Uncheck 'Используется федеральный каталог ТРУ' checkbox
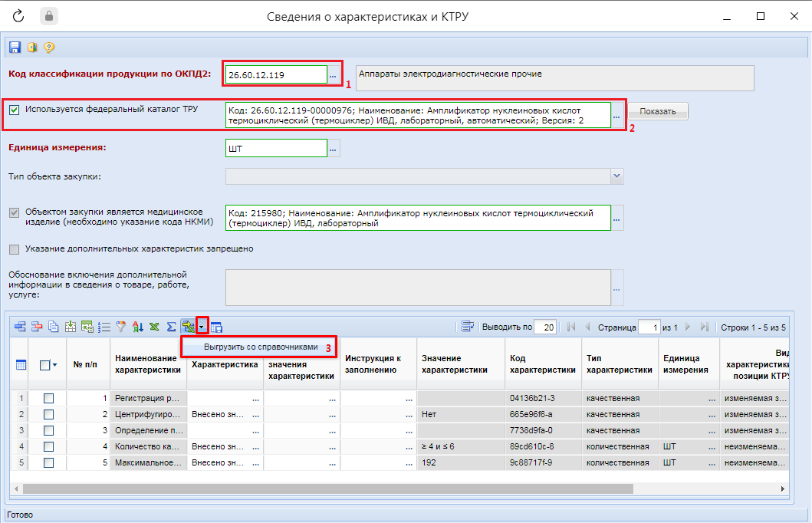This screenshot has height=523, width=812. coord(15,110)
